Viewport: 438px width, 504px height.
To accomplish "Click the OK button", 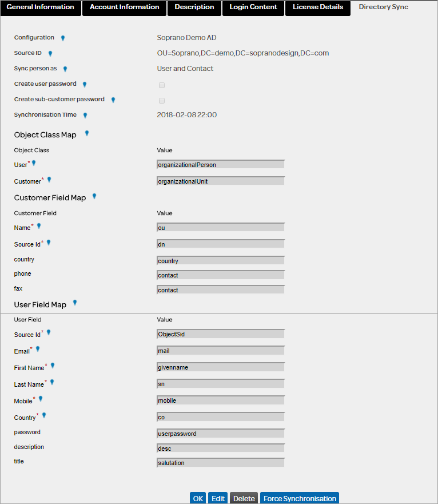I will tap(198, 498).
